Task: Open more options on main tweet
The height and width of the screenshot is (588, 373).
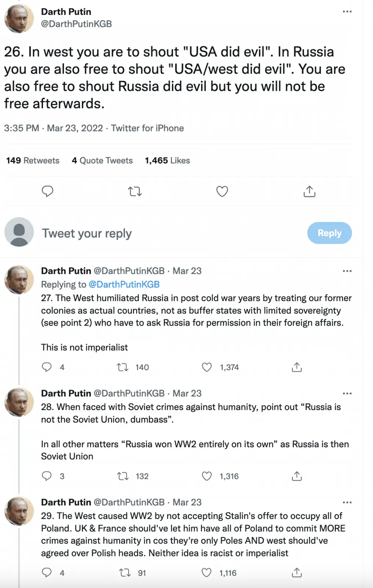Action: [x=347, y=12]
